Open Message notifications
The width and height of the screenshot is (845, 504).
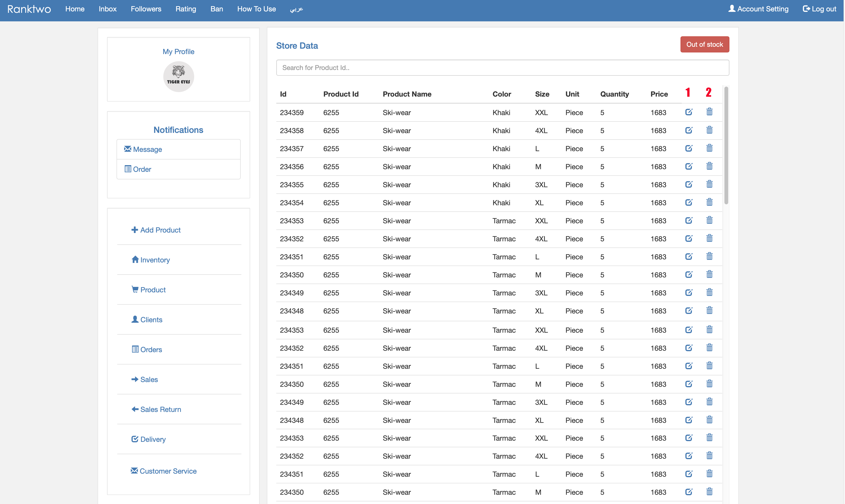click(178, 149)
